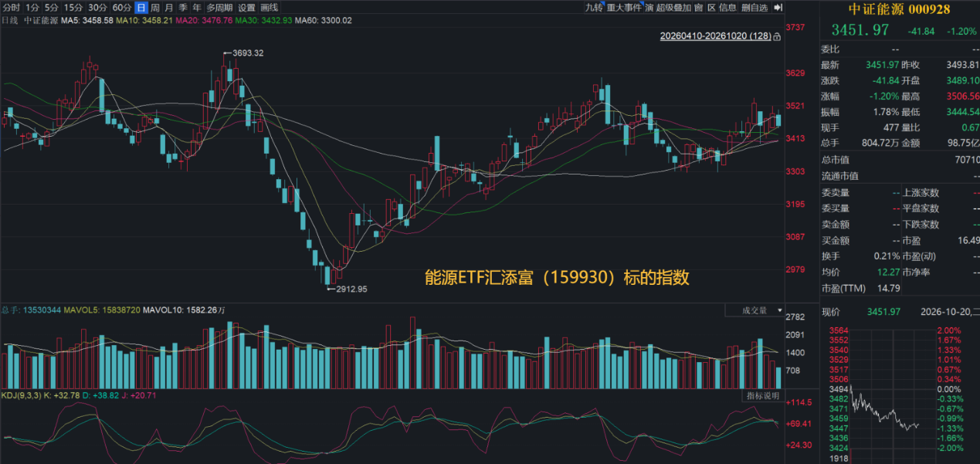Activate the 画线 drawing tool

[269, 8]
